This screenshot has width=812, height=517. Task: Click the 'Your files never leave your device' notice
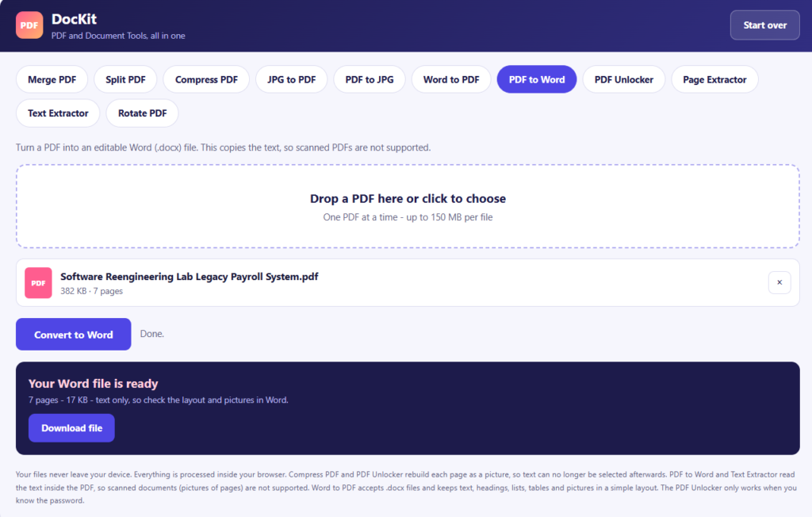coord(407,488)
